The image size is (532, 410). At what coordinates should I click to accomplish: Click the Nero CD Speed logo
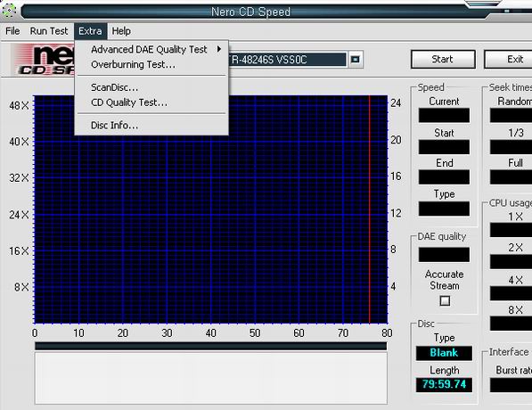44,60
